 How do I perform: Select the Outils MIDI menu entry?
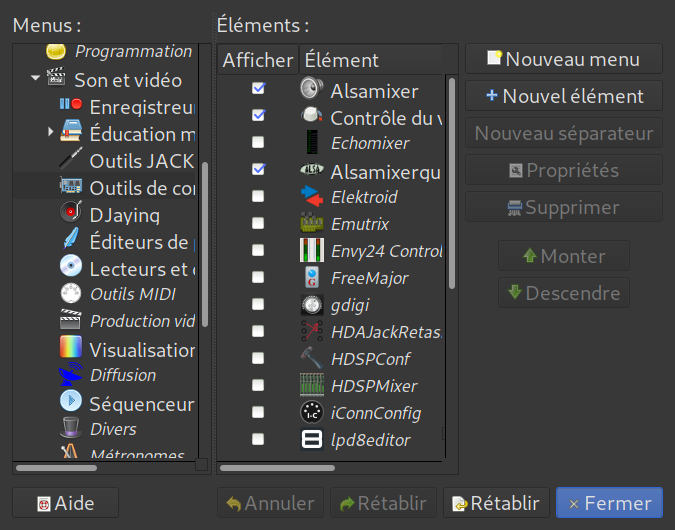[x=132, y=294]
